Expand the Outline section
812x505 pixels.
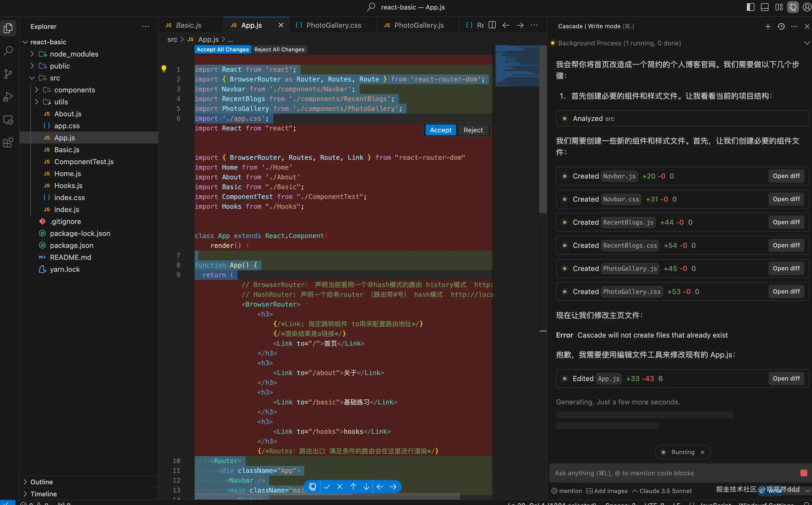pos(41,482)
